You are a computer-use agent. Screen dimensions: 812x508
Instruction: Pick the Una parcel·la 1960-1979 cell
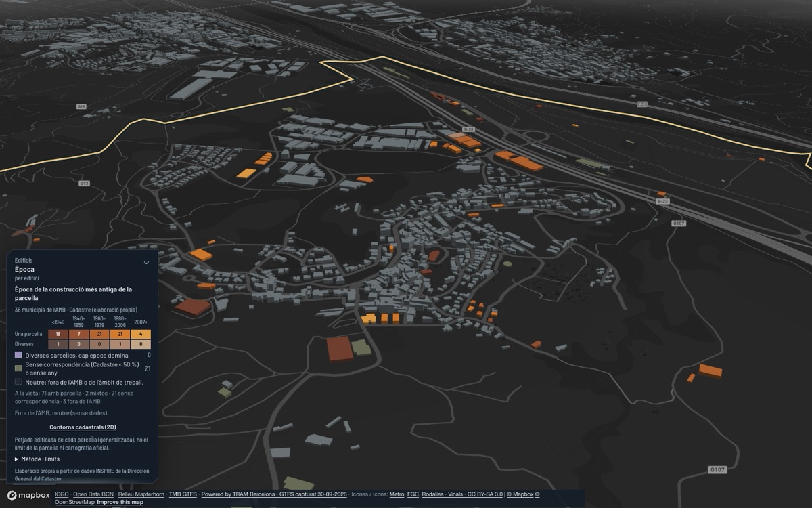tap(99, 334)
